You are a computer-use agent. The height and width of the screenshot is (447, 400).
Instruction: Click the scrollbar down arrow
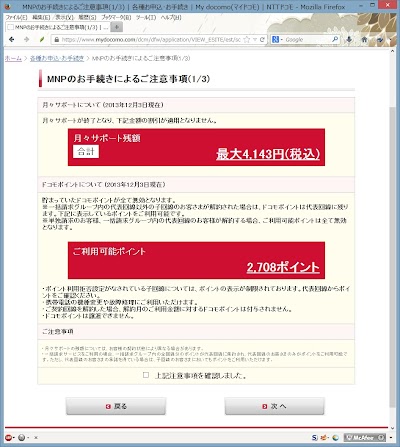[392, 428]
